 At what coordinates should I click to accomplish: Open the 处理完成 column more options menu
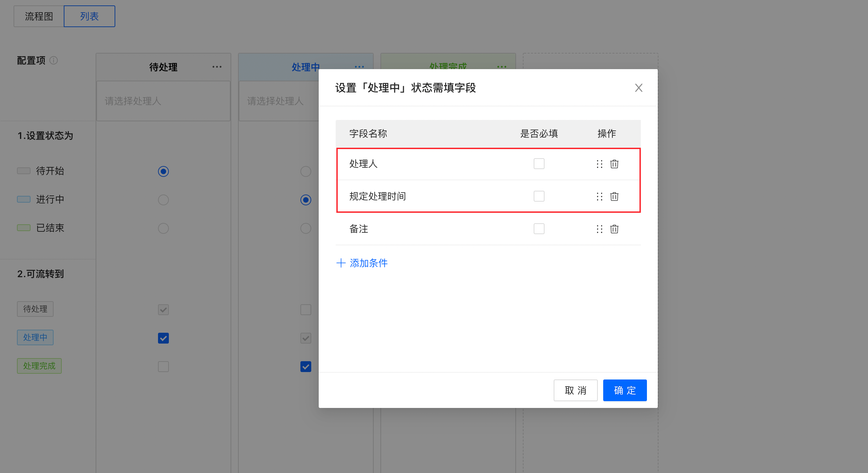coord(501,66)
